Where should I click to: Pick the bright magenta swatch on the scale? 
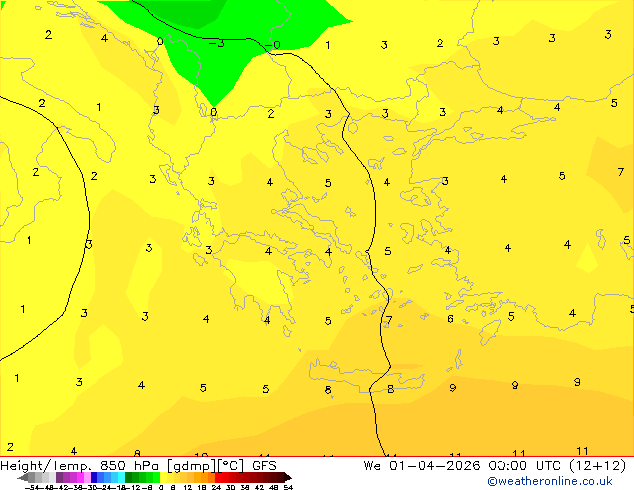pos(80,477)
